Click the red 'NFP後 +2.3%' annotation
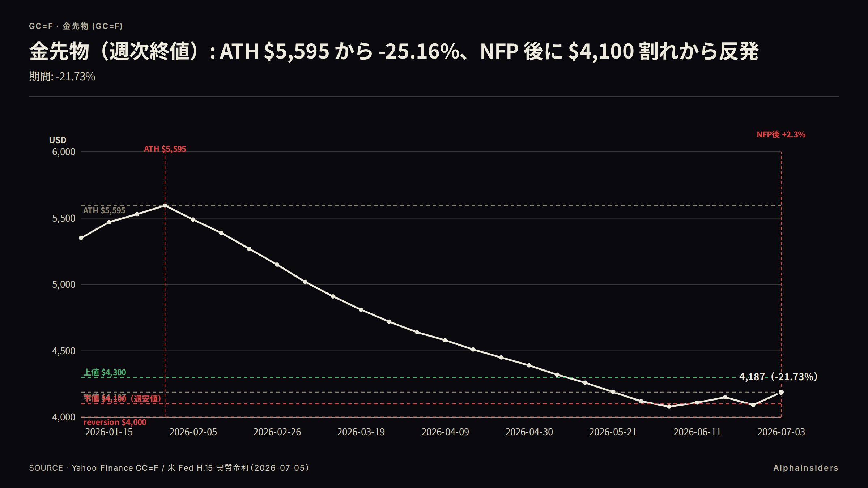This screenshot has height=488, width=868. click(x=781, y=134)
